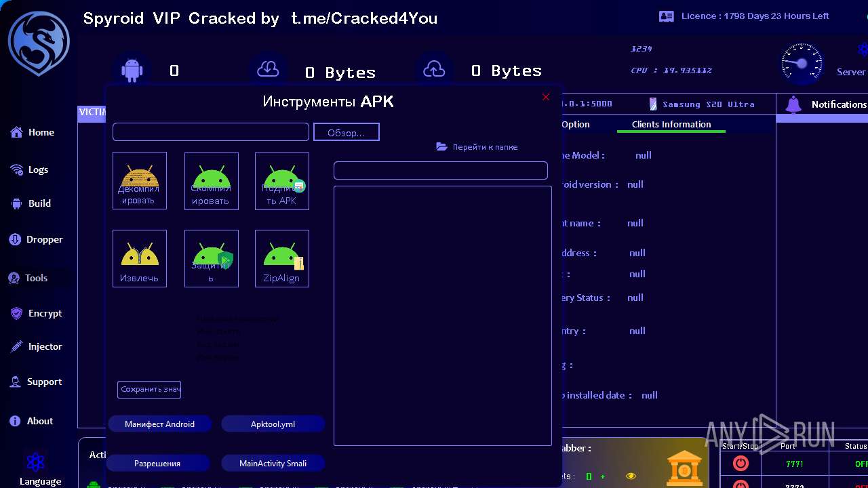Click the Start/Stop column header
Screen dimensions: 868x488
click(741, 446)
